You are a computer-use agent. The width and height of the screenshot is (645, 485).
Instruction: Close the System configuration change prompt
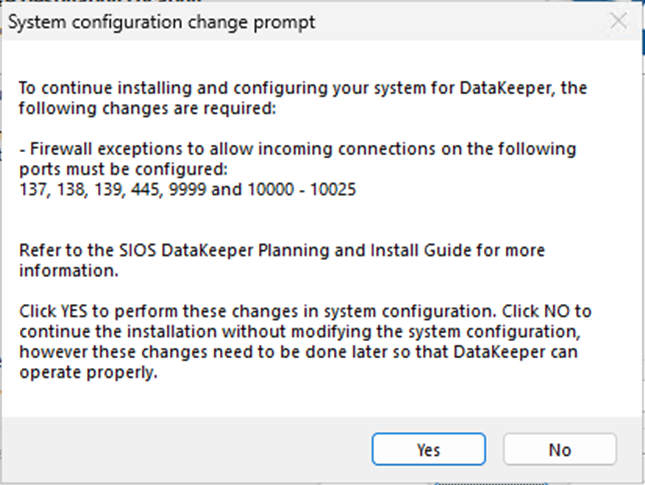pos(619,22)
